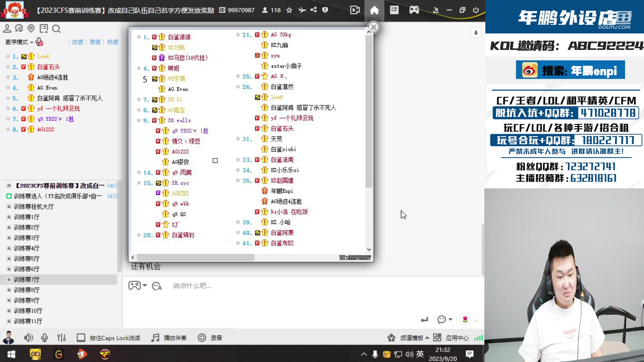
Task: Click the taskbar volume icon
Action: (x=409, y=354)
